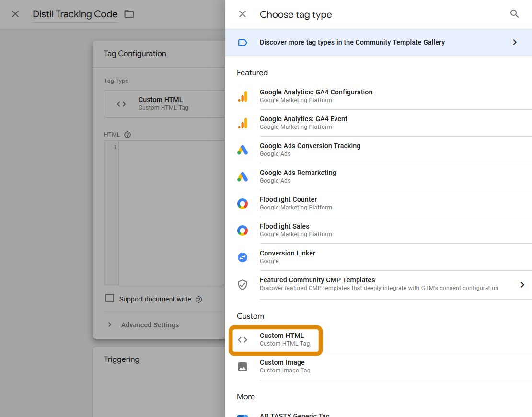Click the CMP Templates shield icon

click(x=243, y=285)
